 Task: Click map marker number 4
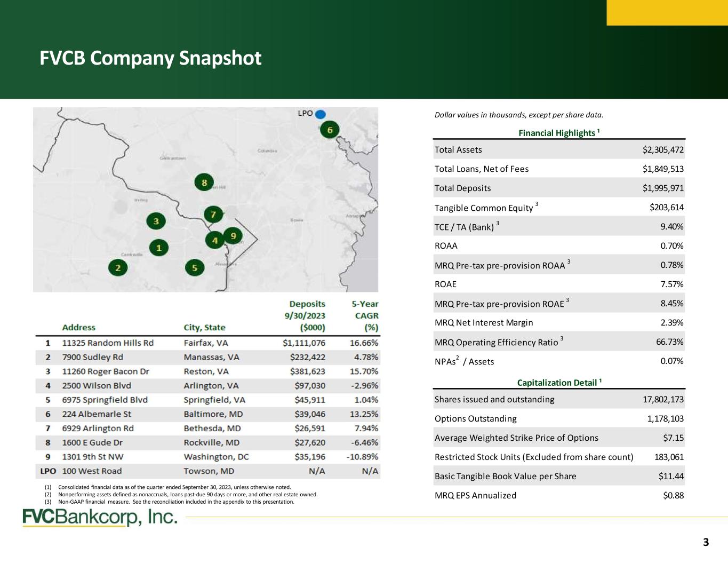click(215, 241)
